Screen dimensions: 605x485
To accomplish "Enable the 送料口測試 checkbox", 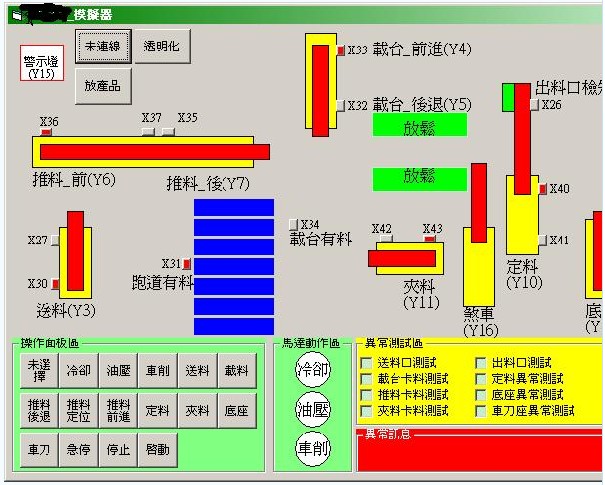I will (367, 364).
